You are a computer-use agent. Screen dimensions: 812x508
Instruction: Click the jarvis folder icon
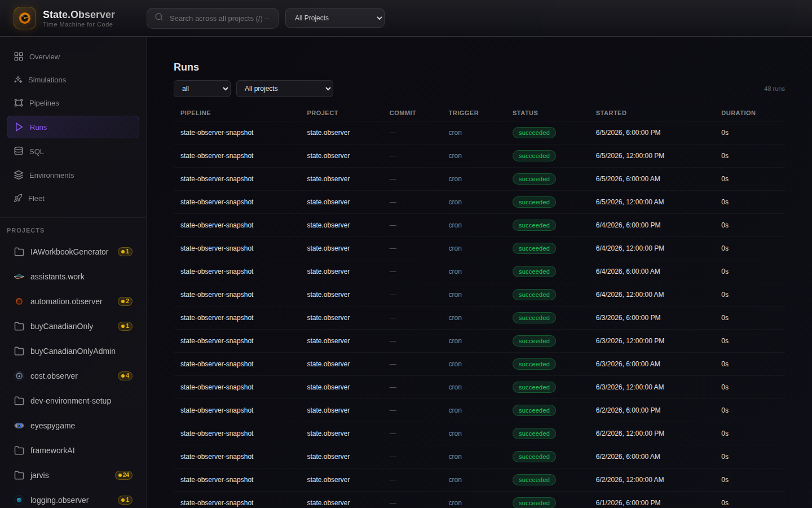pos(19,475)
